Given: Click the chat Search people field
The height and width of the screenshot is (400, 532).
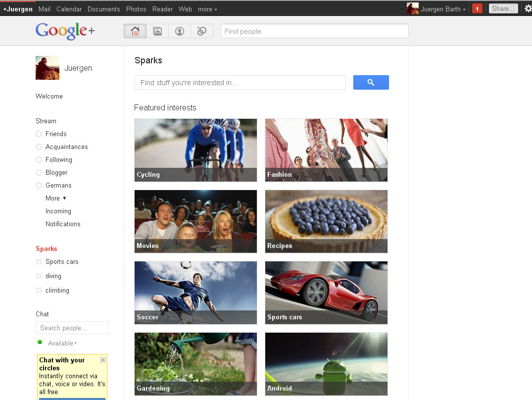Looking at the screenshot, I should point(72,328).
